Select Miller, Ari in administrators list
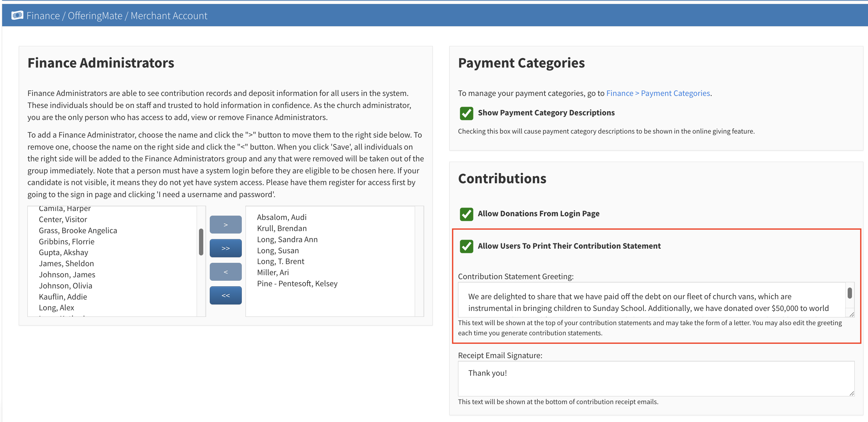868x422 pixels. (273, 273)
